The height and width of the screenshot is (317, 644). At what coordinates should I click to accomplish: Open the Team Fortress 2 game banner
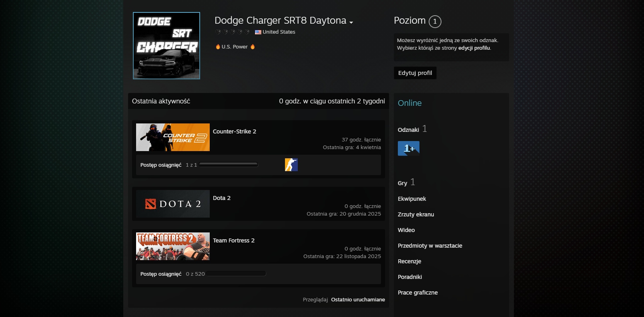[x=173, y=246]
